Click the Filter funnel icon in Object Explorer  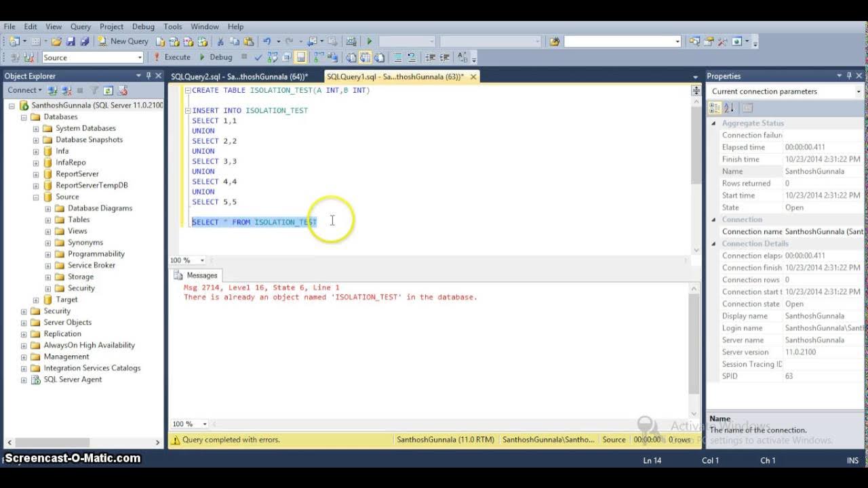click(x=95, y=90)
